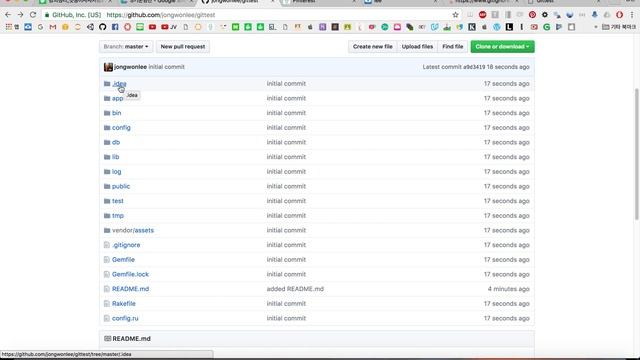Image resolution: width=640 pixels, height=360 pixels.
Task: Open the .idea folder link
Action: click(119, 84)
